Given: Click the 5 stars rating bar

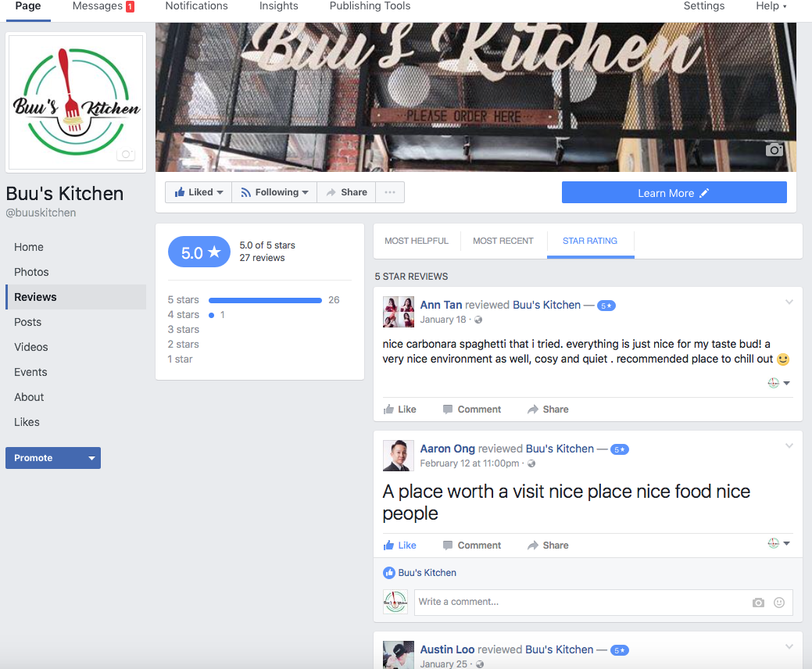Looking at the screenshot, I should [265, 300].
